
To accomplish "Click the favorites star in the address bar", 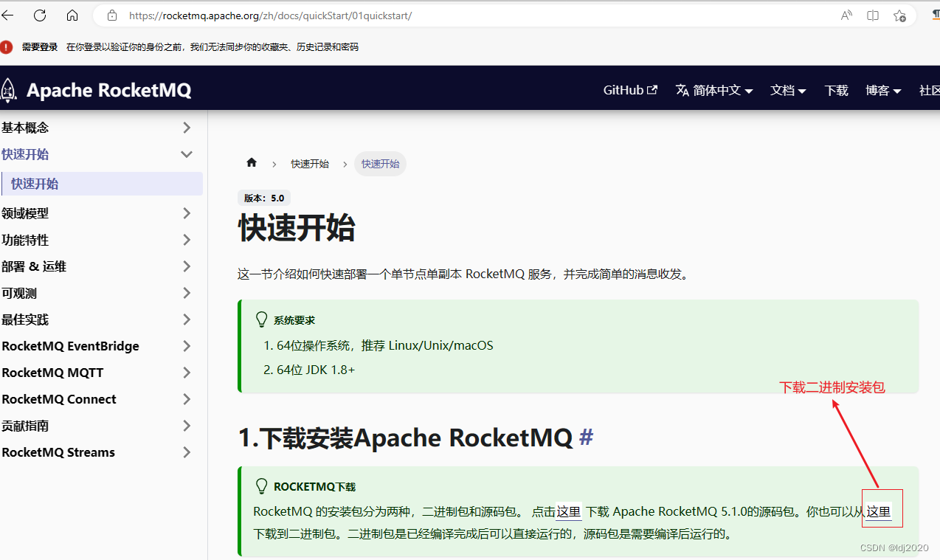I will 899,15.
